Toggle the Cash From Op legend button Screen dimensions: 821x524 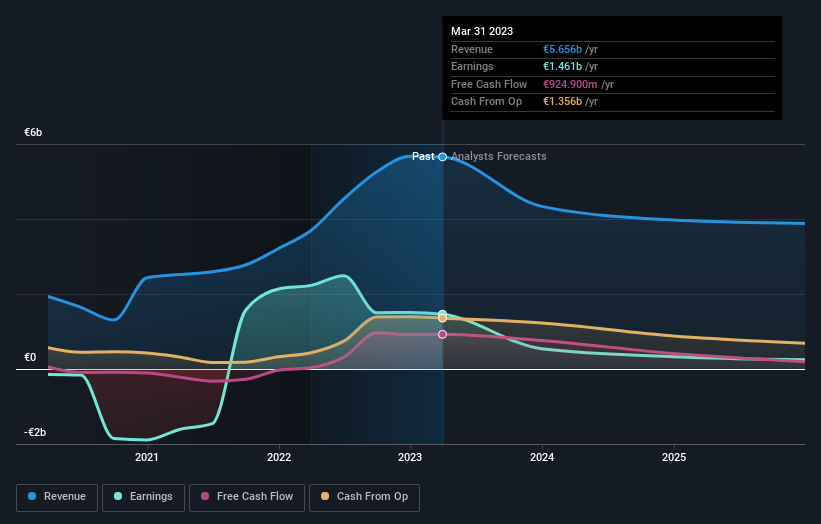click(x=364, y=497)
